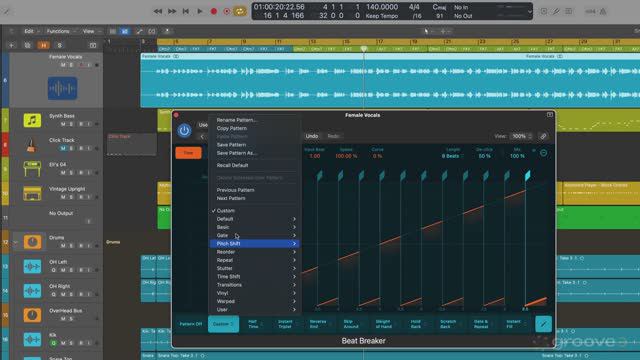Click the orange Time button in Beat Breaker
This screenshot has height=360, width=640.
point(188,153)
